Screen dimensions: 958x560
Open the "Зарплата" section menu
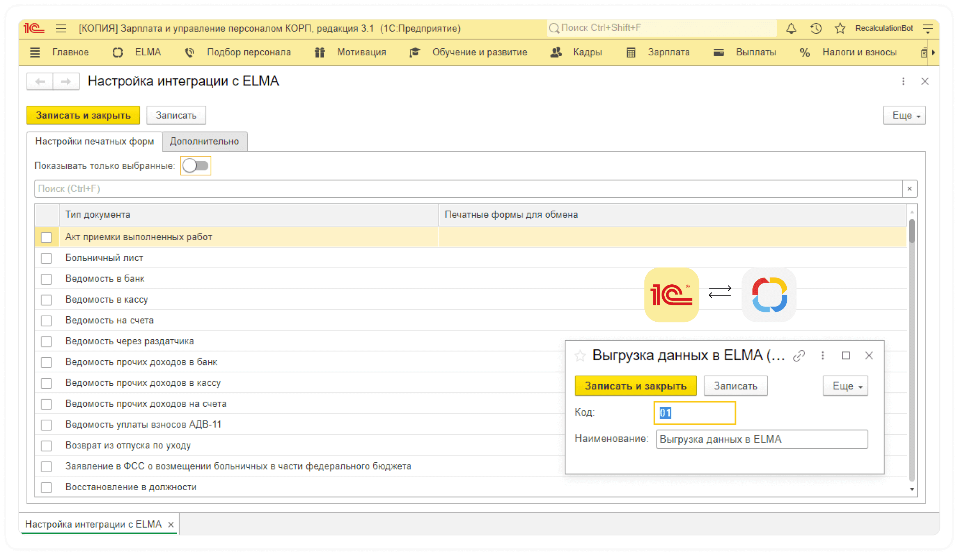pos(669,52)
